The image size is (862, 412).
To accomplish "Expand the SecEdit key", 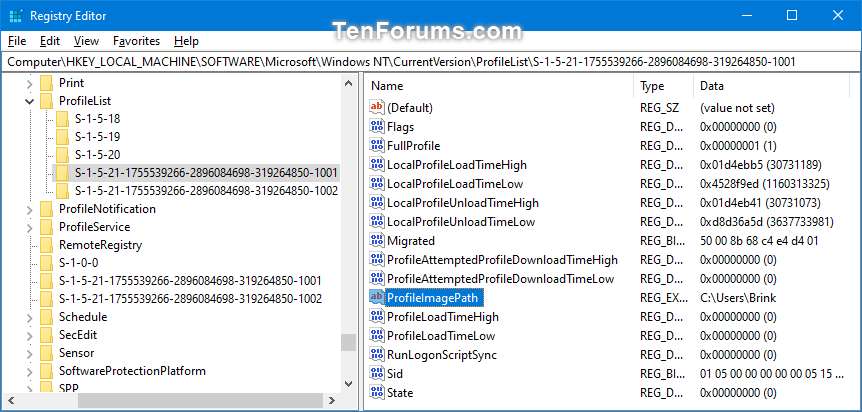I will [x=29, y=335].
